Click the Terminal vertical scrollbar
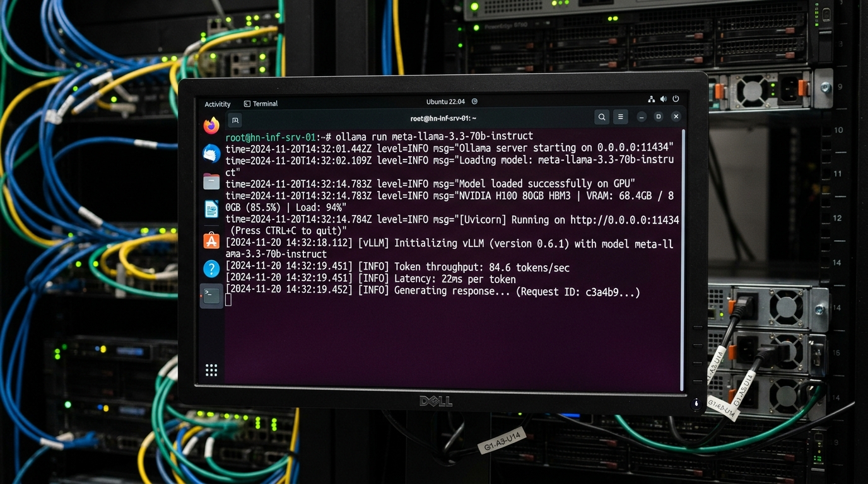 click(682, 260)
